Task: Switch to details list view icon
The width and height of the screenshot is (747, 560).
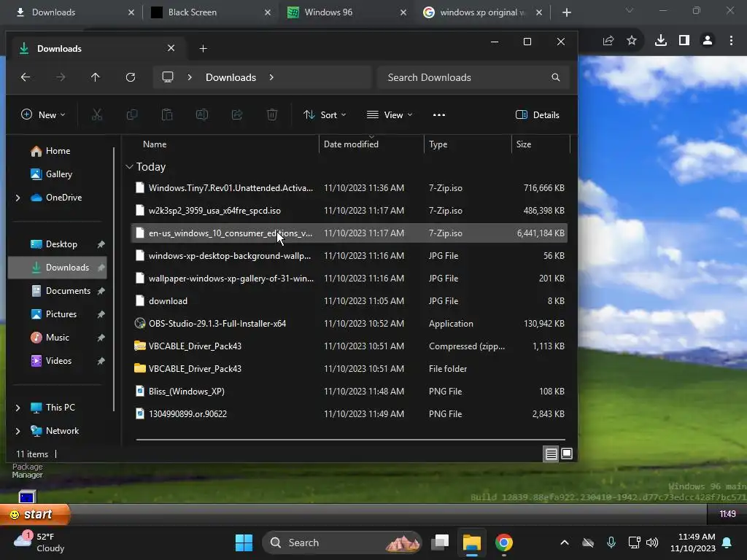Action: pos(551,454)
